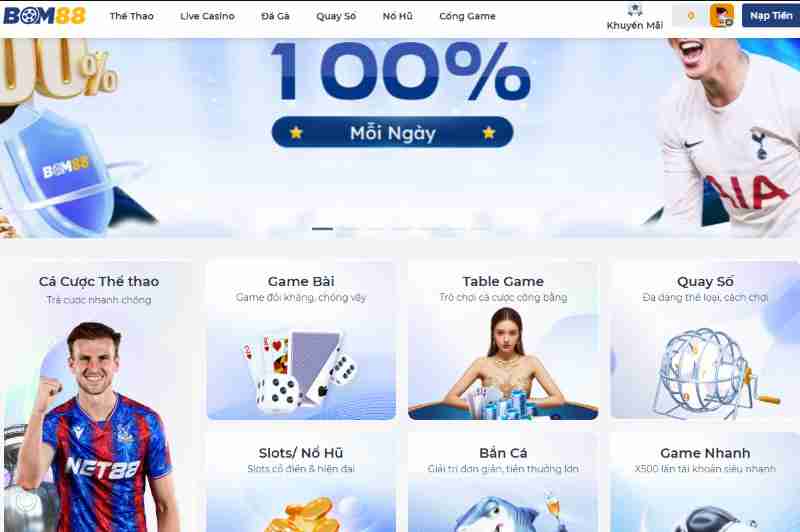
Task: Open the Thể Thao menu
Action: (132, 16)
